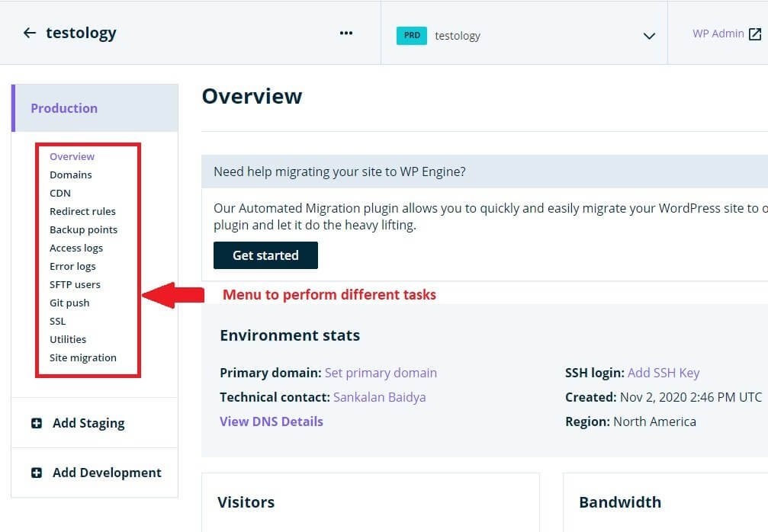Viewport: 768px width, 532px height.
Task: Click the WP Admin external link icon
Action: coord(755,34)
